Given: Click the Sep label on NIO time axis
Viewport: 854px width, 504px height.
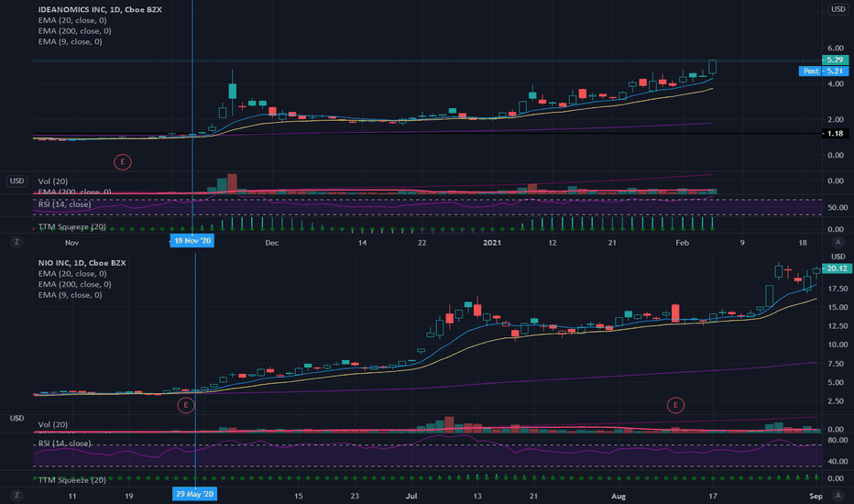Looking at the screenshot, I should (x=816, y=496).
